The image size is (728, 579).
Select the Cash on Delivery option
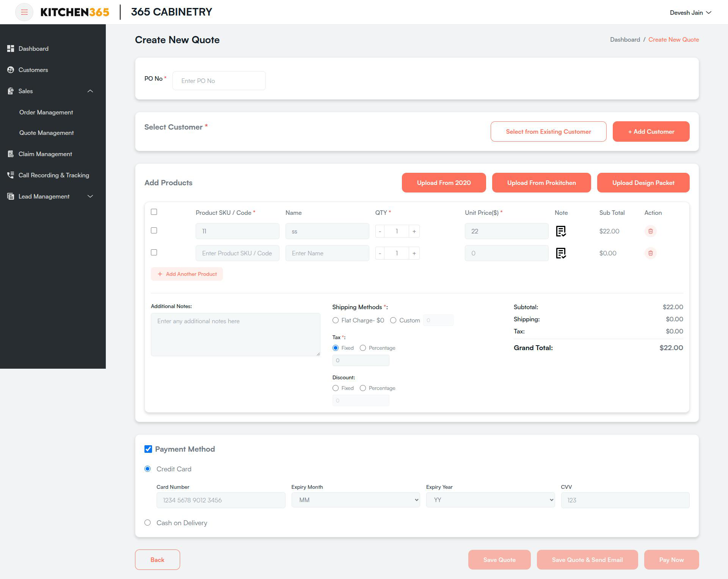tap(147, 523)
